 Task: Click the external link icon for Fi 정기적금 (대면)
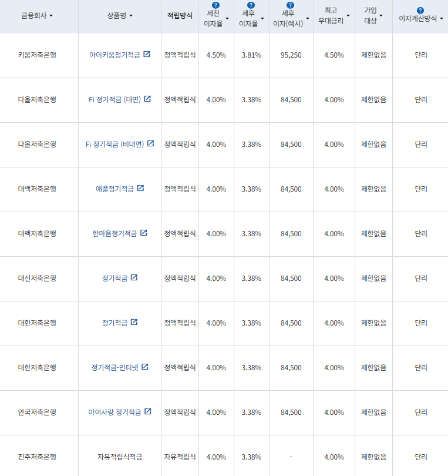tap(147, 99)
